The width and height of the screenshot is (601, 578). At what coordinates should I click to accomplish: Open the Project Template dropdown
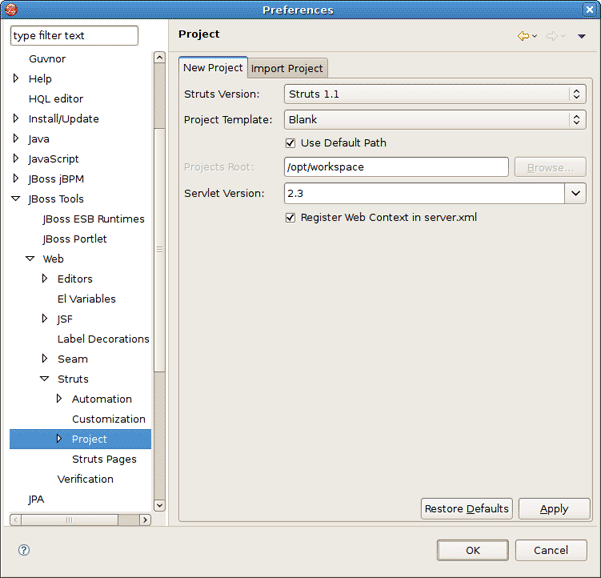(x=576, y=119)
